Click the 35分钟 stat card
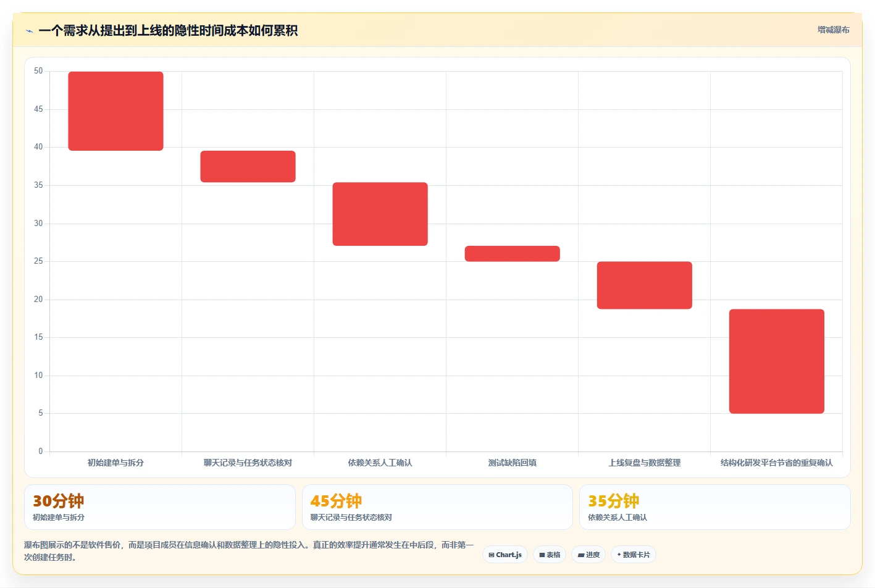The height and width of the screenshot is (588, 875). coord(714,507)
